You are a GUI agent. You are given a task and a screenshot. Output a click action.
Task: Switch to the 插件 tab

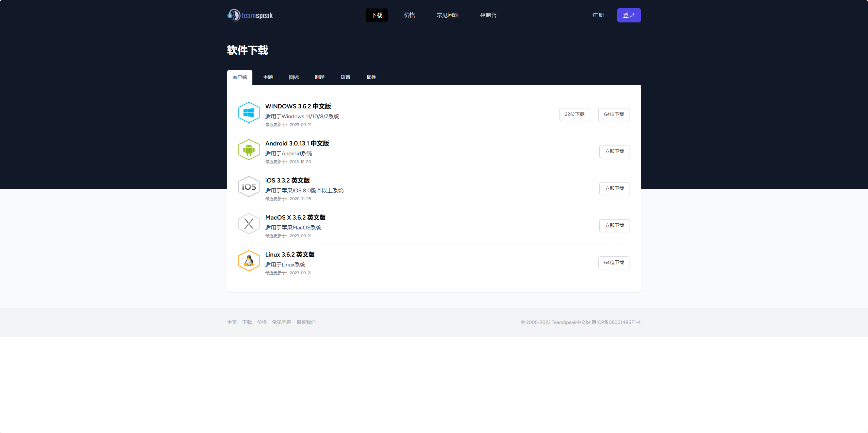(371, 77)
